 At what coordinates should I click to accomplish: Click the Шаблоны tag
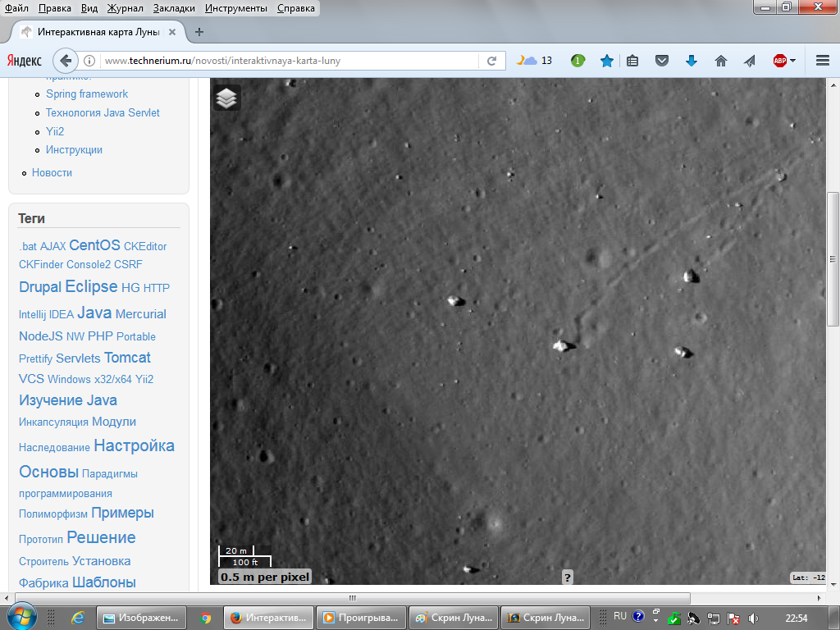[x=104, y=582]
